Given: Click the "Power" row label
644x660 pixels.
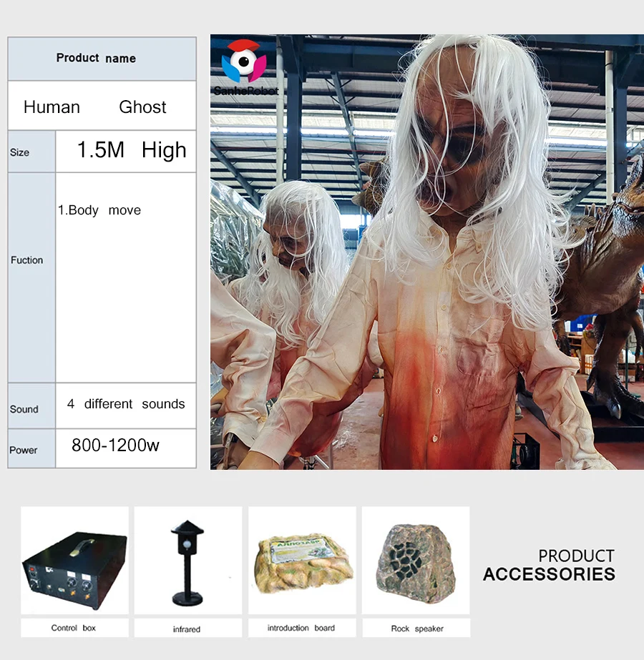Looking at the screenshot, I should [x=24, y=450].
